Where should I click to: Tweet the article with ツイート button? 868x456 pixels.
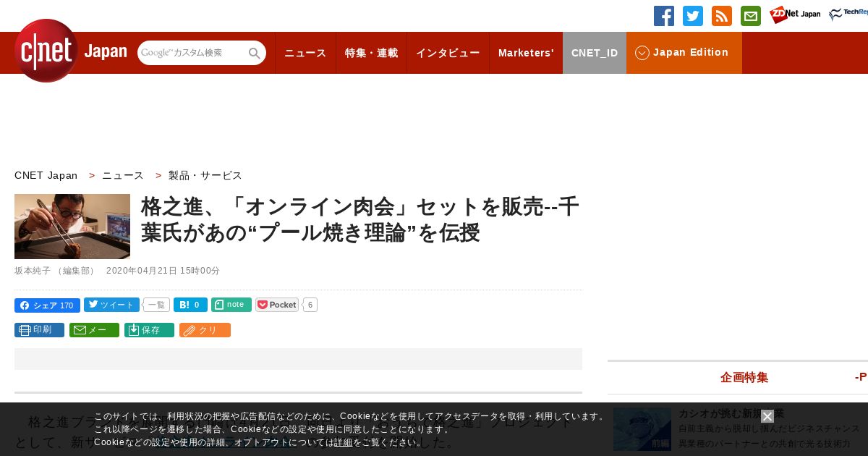pos(111,305)
